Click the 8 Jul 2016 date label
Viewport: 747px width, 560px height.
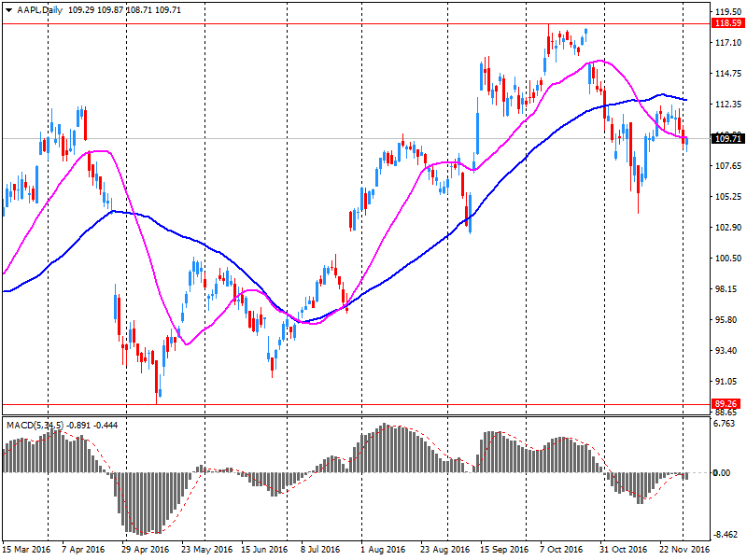click(x=320, y=549)
